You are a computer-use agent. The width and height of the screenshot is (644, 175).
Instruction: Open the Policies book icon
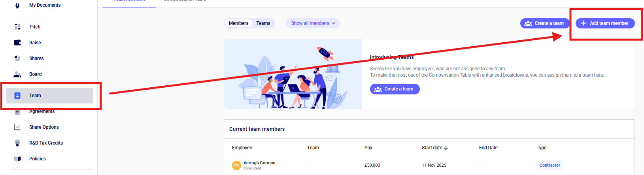tap(17, 159)
